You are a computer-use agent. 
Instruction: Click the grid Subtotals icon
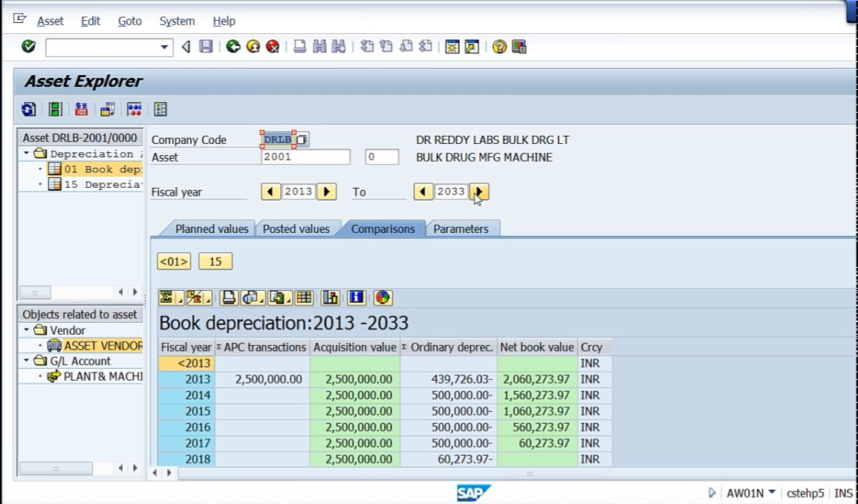(198, 298)
